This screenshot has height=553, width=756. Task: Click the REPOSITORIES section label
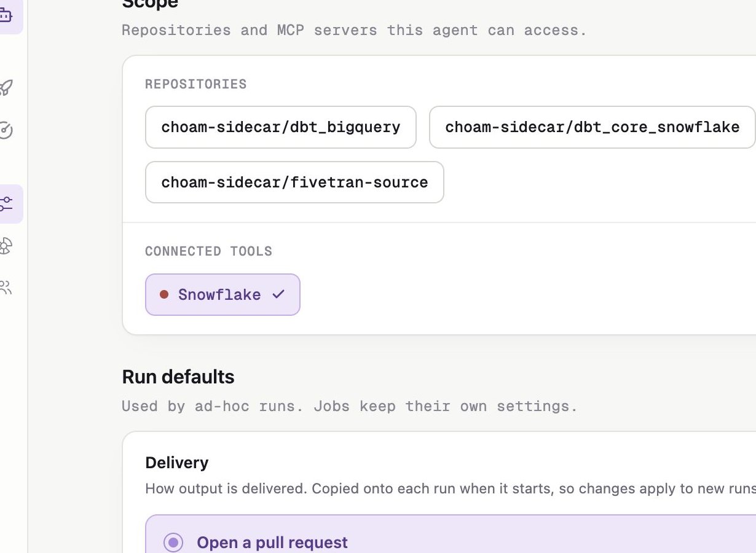click(x=196, y=84)
